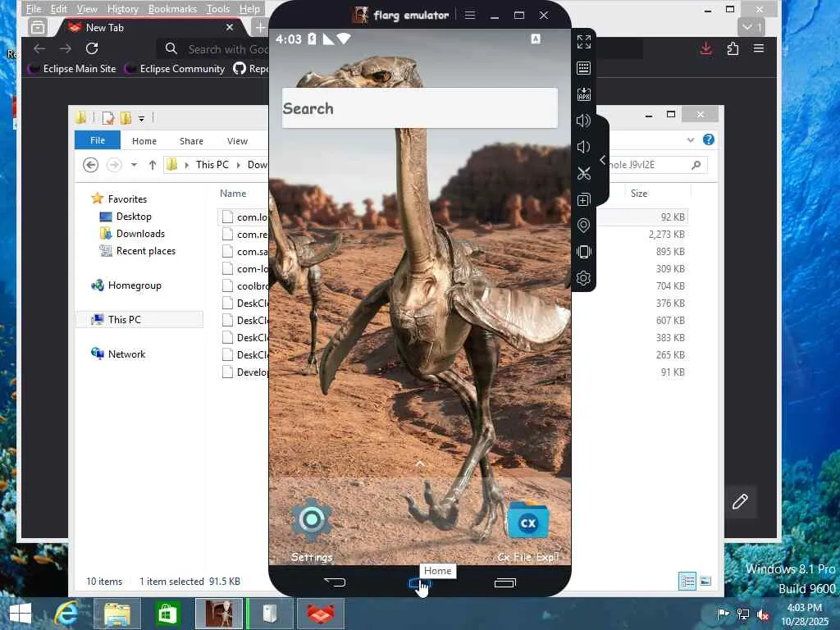Click the install APK icon
Screen dimensions: 840x630
click(583, 94)
